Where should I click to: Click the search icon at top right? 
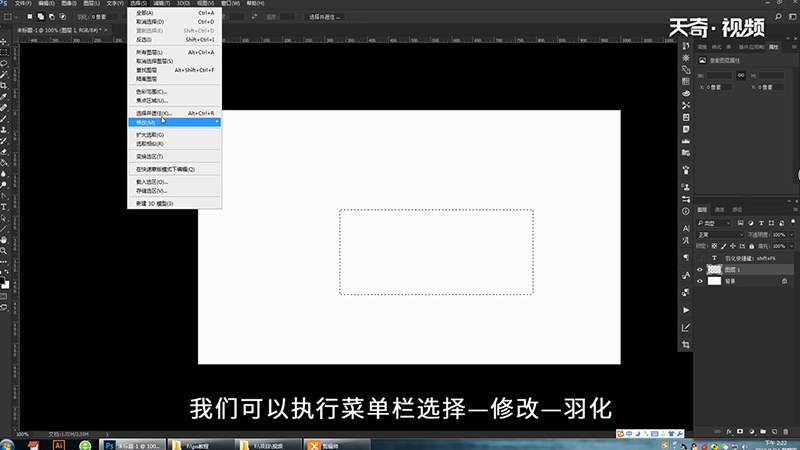[778, 17]
